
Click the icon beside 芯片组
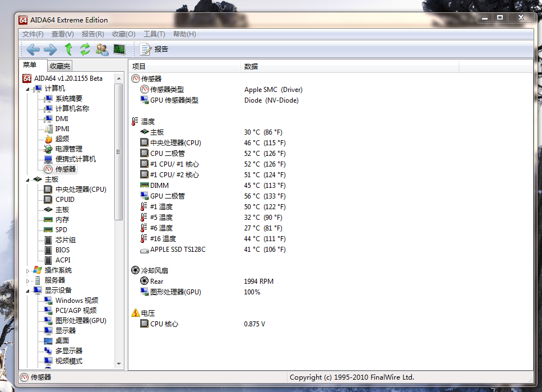click(x=48, y=240)
